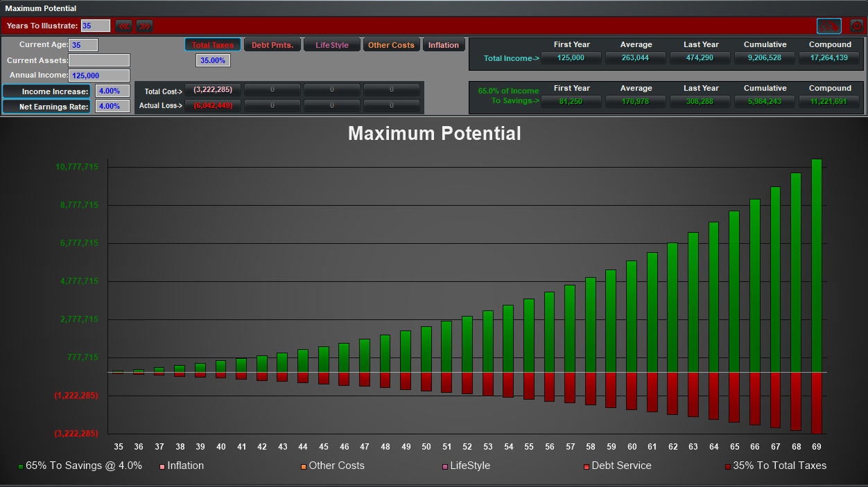Select the Years To Illustrate field

96,26
